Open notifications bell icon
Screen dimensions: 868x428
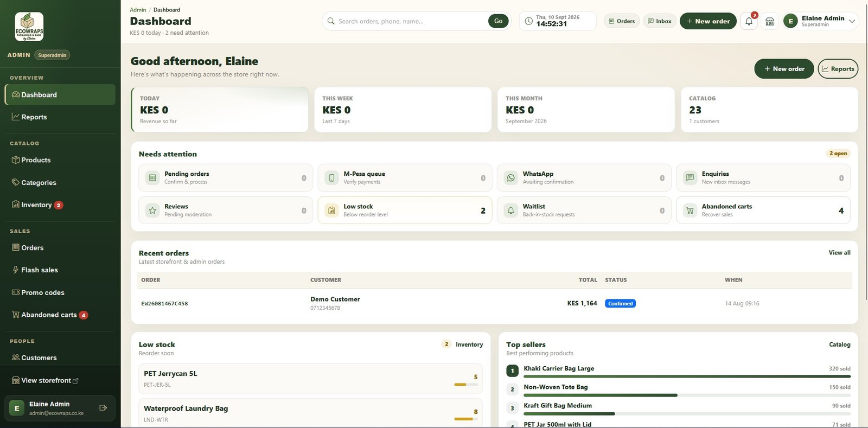(749, 21)
